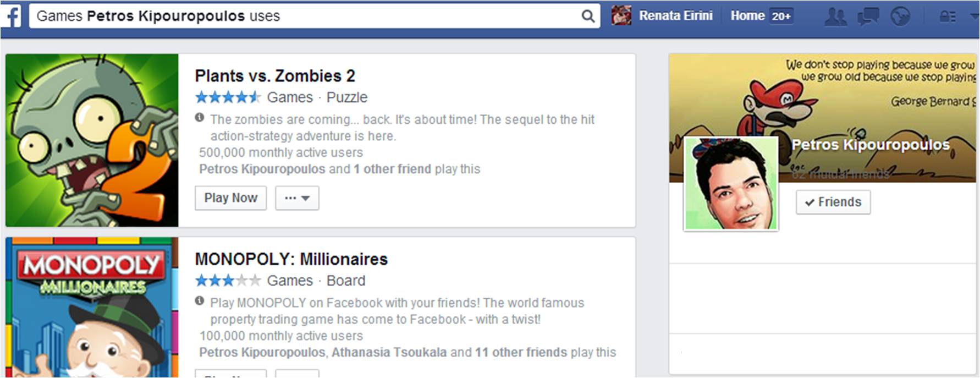Image resolution: width=980 pixels, height=378 pixels.
Task: Click Renata Eirini's profile picture icon
Action: point(621,16)
